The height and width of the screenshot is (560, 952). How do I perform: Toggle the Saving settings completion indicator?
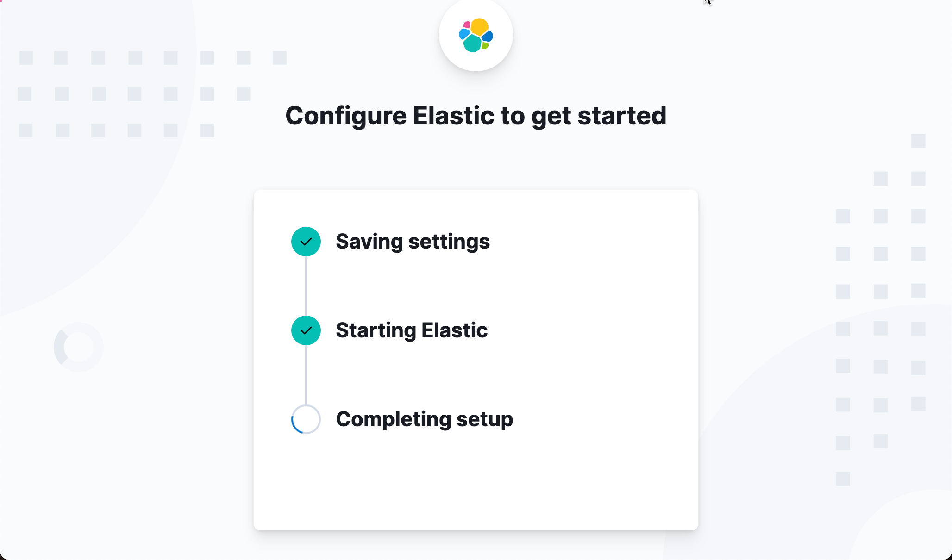click(306, 241)
